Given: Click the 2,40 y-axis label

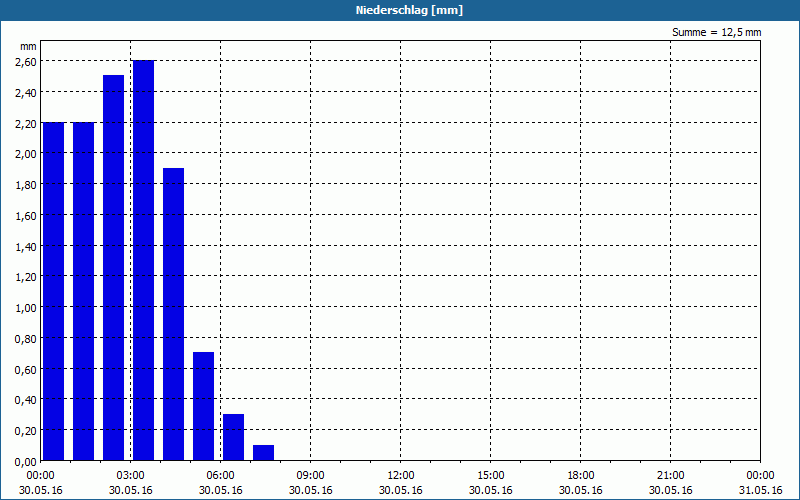Looking at the screenshot, I should click(x=26, y=92).
